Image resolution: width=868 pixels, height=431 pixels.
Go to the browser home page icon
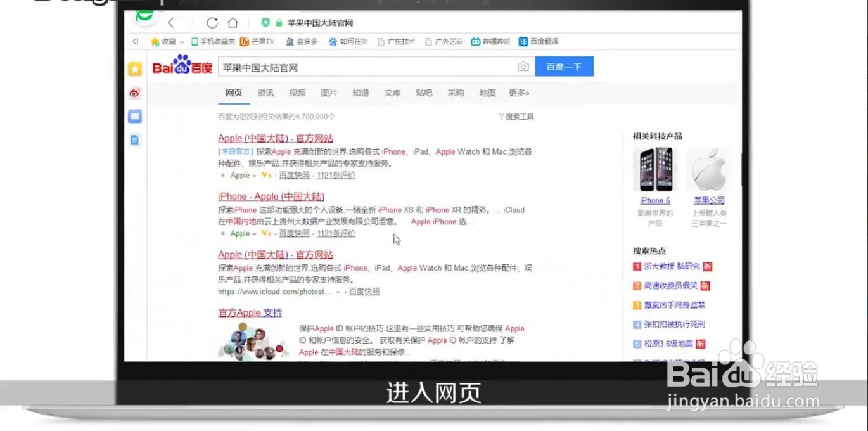[233, 23]
